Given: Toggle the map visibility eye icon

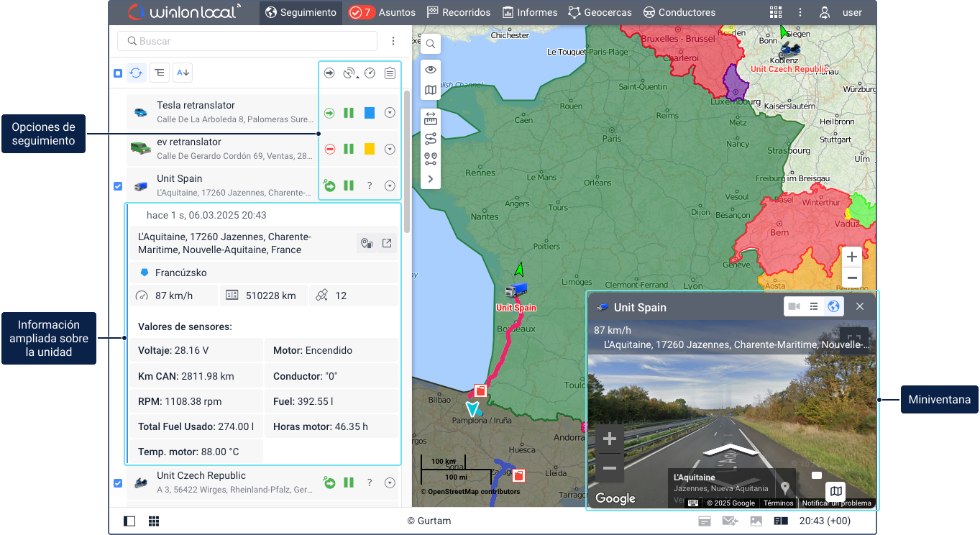Looking at the screenshot, I should tap(430, 70).
